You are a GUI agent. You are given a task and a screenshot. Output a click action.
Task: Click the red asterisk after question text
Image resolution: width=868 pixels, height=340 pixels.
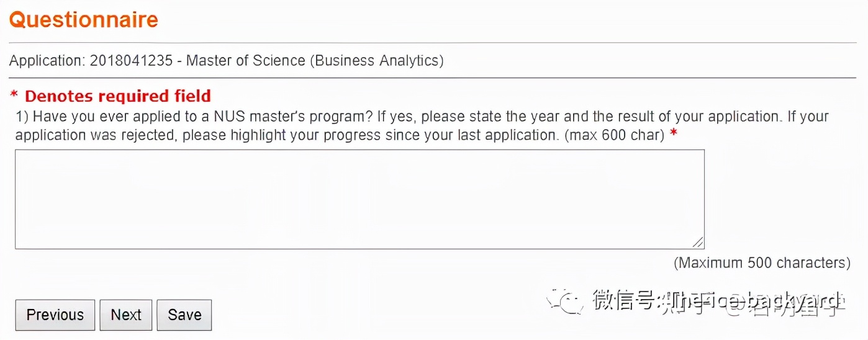pos(674,135)
